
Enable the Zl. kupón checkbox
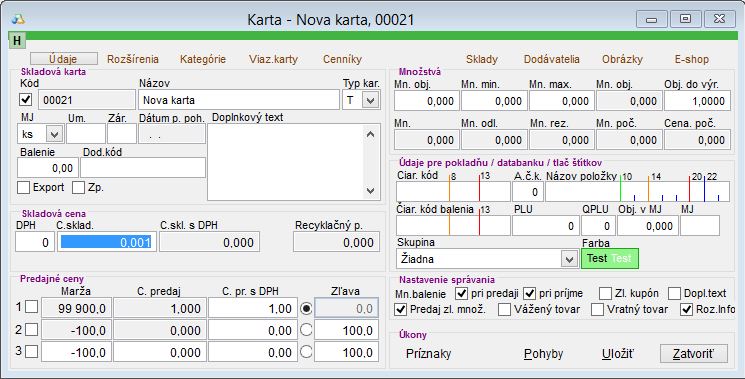(605, 294)
